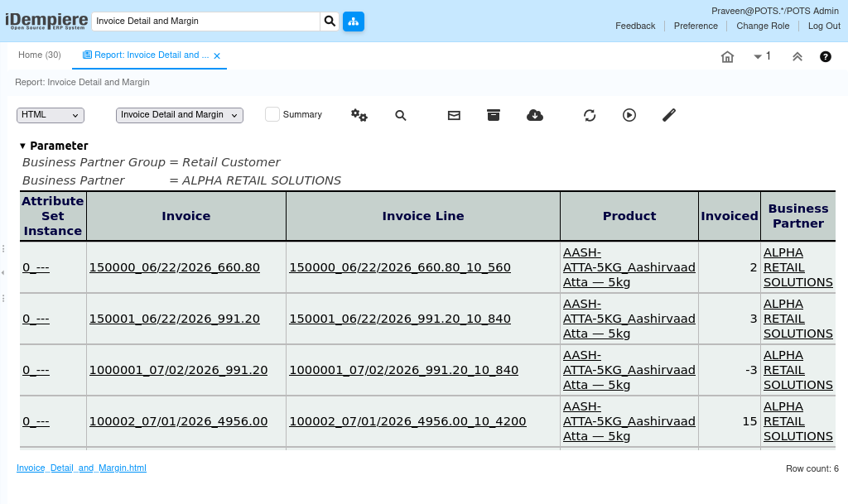Image resolution: width=848 pixels, height=504 pixels.
Task: Open help with question mark icon
Action: [x=826, y=57]
